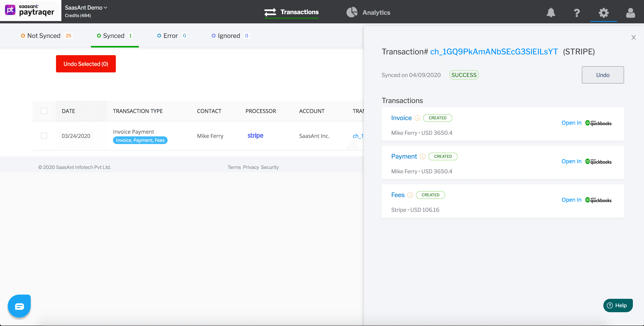Click the Help button
Image resolution: width=644 pixels, height=326 pixels.
click(x=618, y=305)
